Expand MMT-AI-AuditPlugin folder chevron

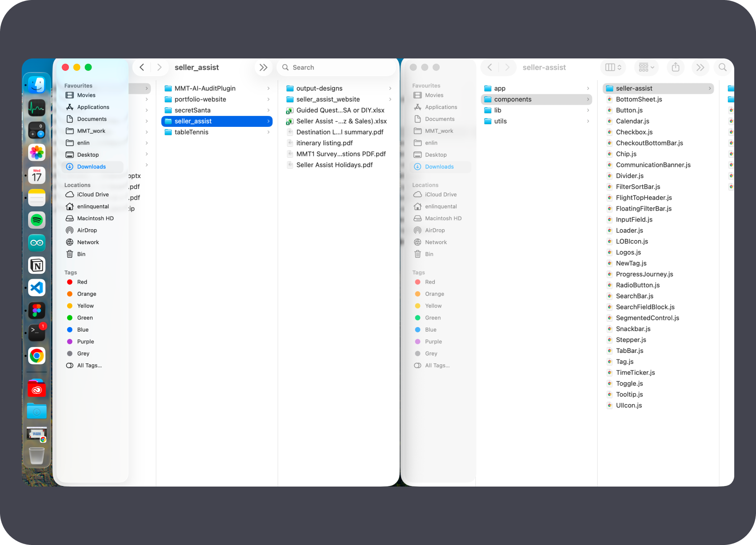pos(268,88)
